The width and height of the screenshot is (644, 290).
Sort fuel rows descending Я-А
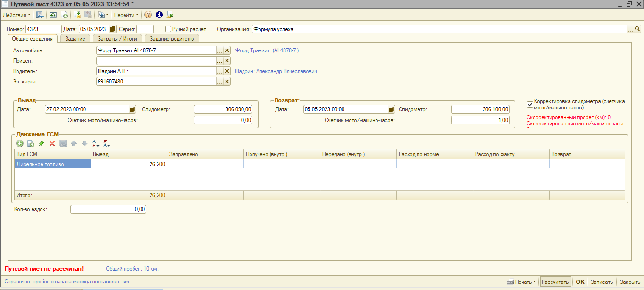coord(106,143)
